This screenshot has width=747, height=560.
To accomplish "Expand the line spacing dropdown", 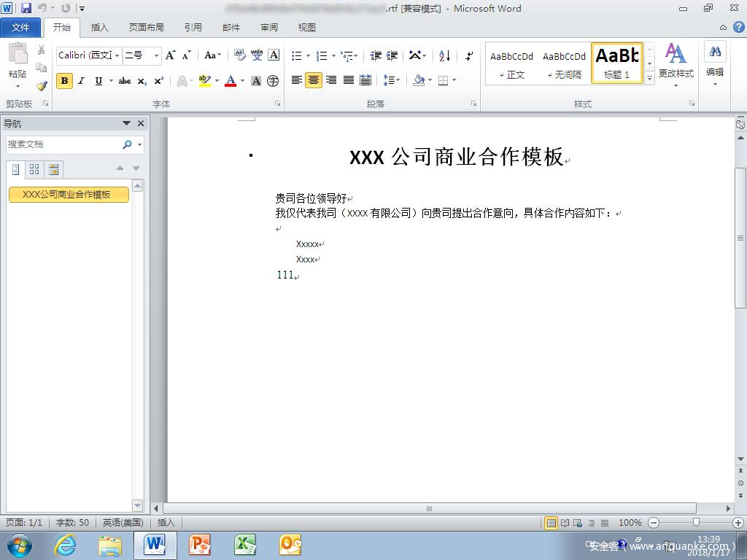I will pyautogui.click(x=398, y=80).
